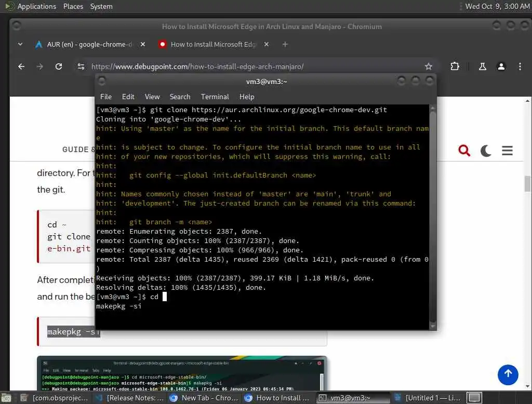Switch to New Tab - Chromium taskbar window
Viewport: 532px width, 404px height.
click(x=204, y=398)
